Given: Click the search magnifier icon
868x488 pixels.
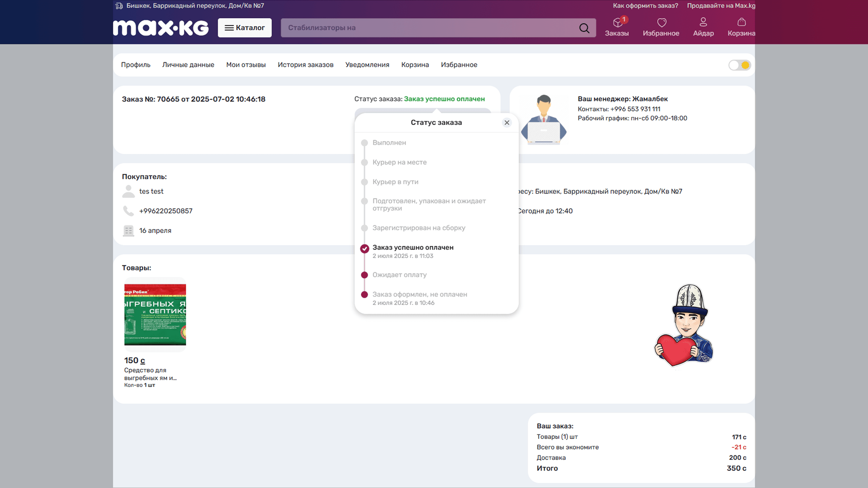Looking at the screenshot, I should point(584,28).
